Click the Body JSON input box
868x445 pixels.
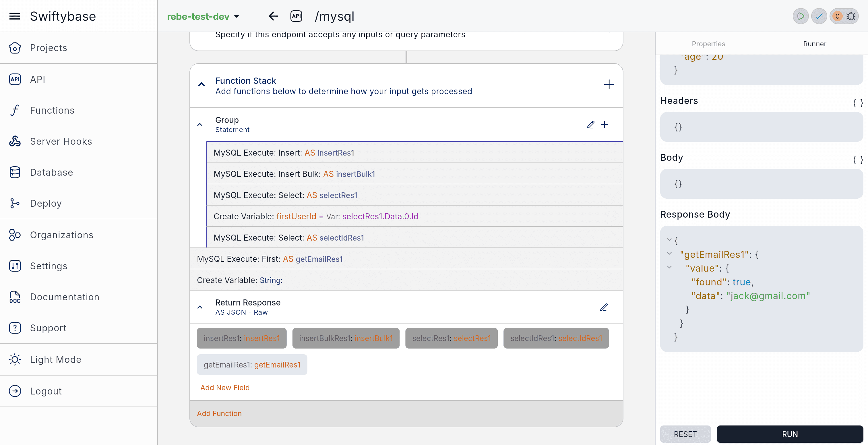pyautogui.click(x=762, y=184)
